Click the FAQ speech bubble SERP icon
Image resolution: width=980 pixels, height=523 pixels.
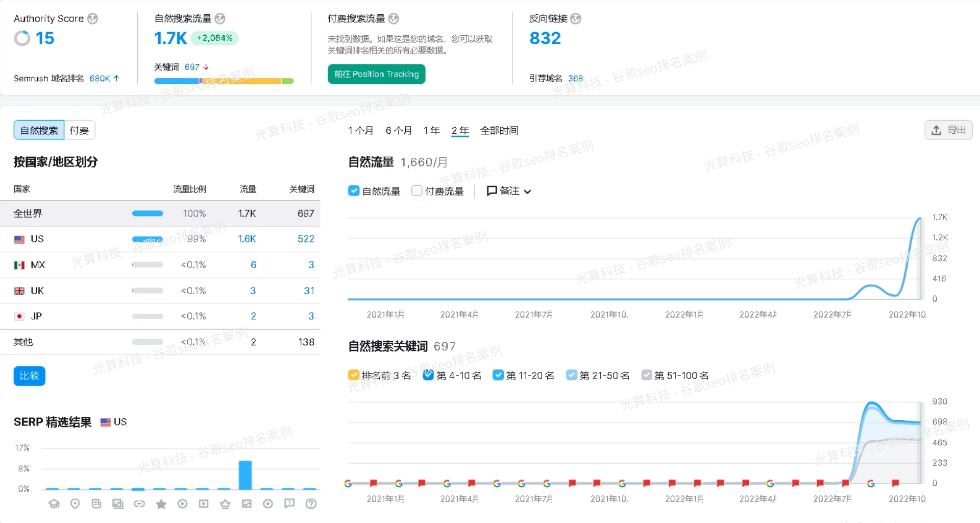click(x=289, y=504)
